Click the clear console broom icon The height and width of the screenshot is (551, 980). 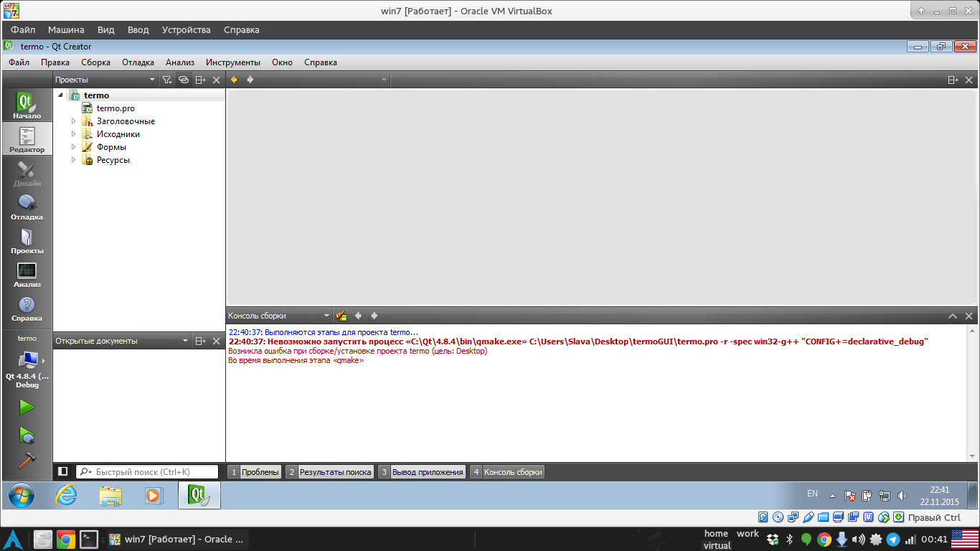click(x=341, y=316)
